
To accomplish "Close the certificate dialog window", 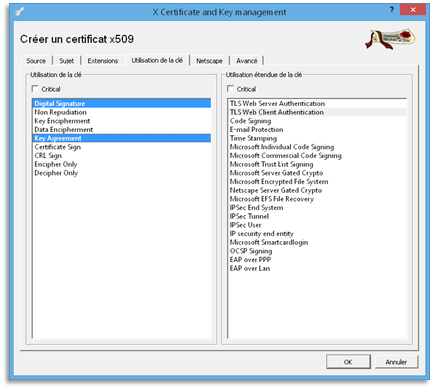I will (x=413, y=10).
